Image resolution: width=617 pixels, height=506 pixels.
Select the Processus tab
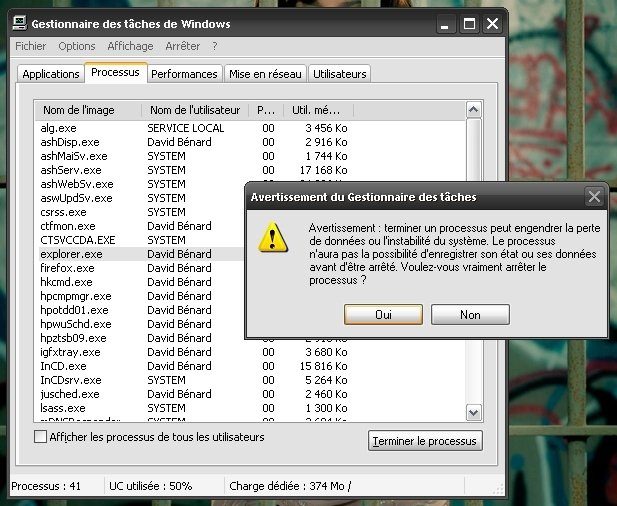115,72
